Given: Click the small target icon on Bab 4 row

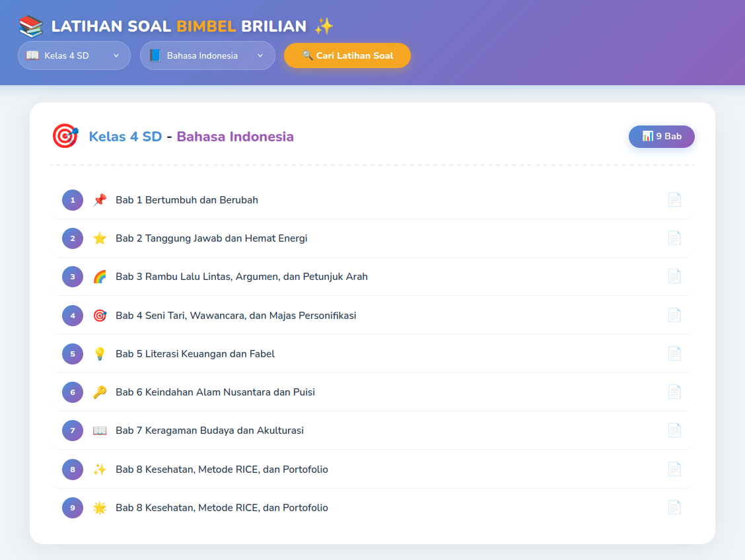Looking at the screenshot, I should [100, 316].
